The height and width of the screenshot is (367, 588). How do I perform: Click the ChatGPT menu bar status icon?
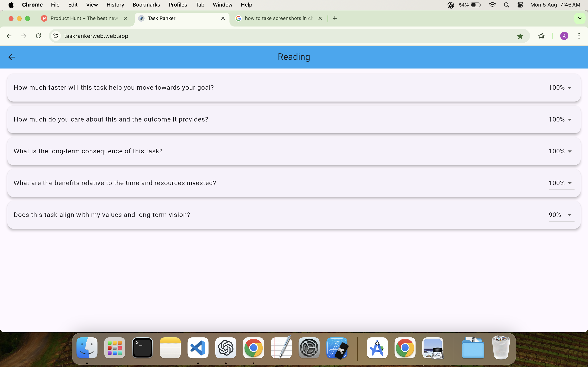pos(451,5)
